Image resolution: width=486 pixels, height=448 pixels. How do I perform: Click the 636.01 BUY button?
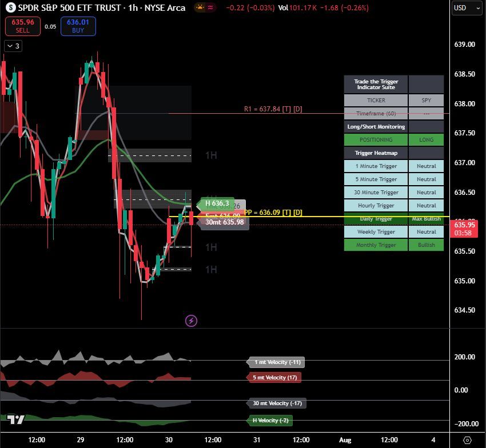click(78, 26)
